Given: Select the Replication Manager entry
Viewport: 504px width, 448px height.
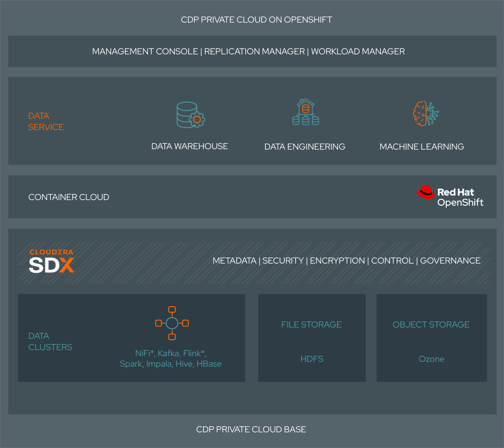Looking at the screenshot, I should click(254, 51).
